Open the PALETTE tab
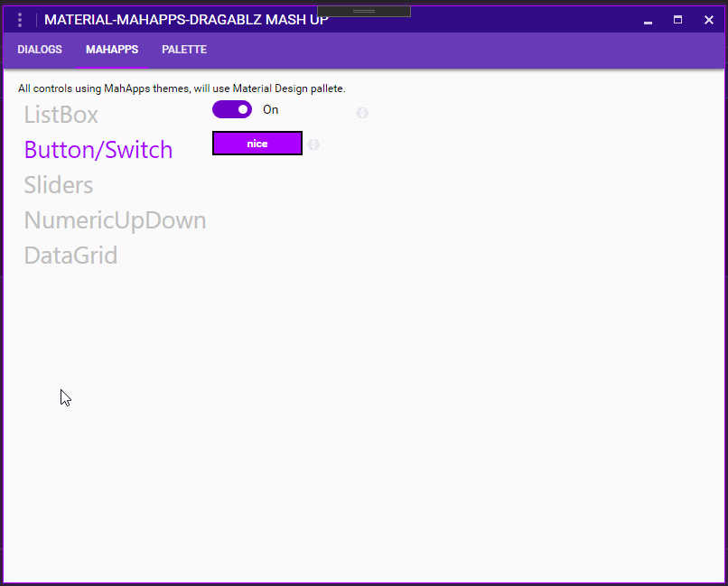The height and width of the screenshot is (586, 728). (x=184, y=50)
